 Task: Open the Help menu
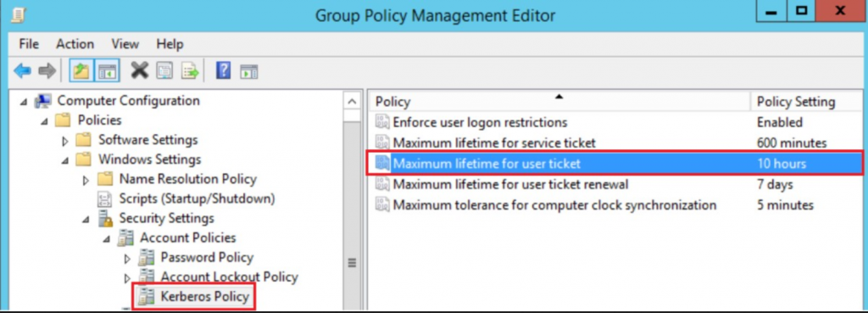(170, 44)
